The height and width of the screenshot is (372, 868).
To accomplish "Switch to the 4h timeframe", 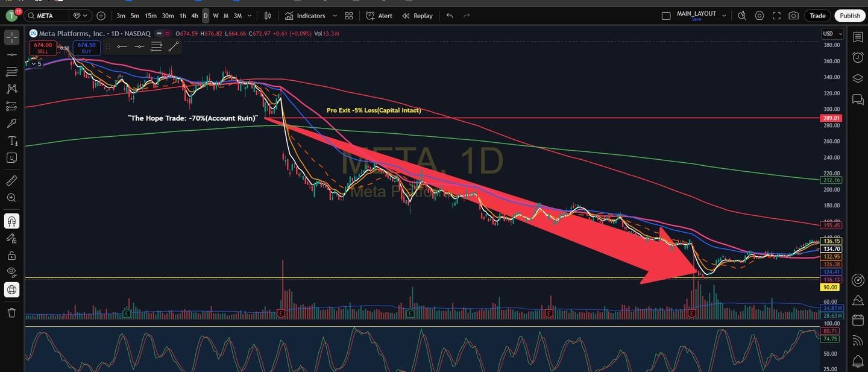I will (195, 16).
